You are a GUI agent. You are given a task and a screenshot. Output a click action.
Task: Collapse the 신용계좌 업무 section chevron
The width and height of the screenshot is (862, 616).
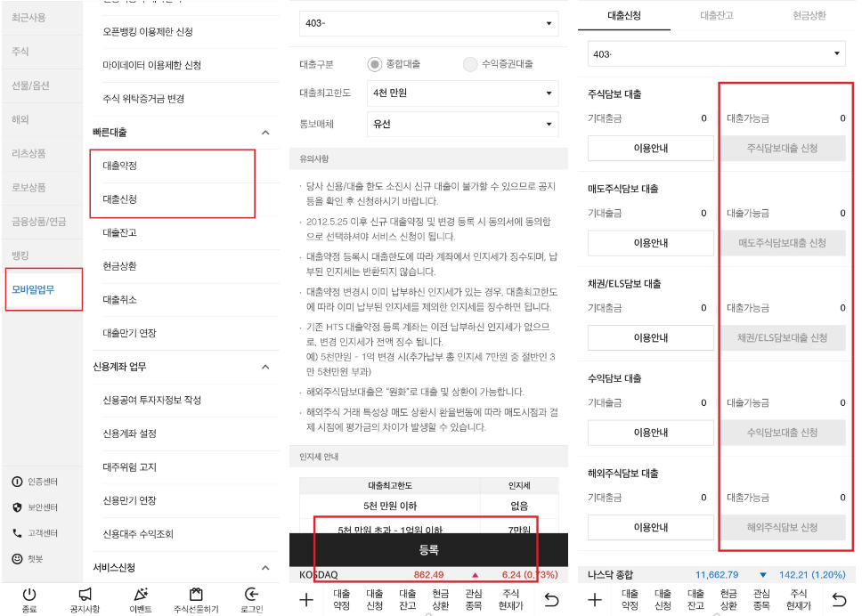click(x=265, y=367)
